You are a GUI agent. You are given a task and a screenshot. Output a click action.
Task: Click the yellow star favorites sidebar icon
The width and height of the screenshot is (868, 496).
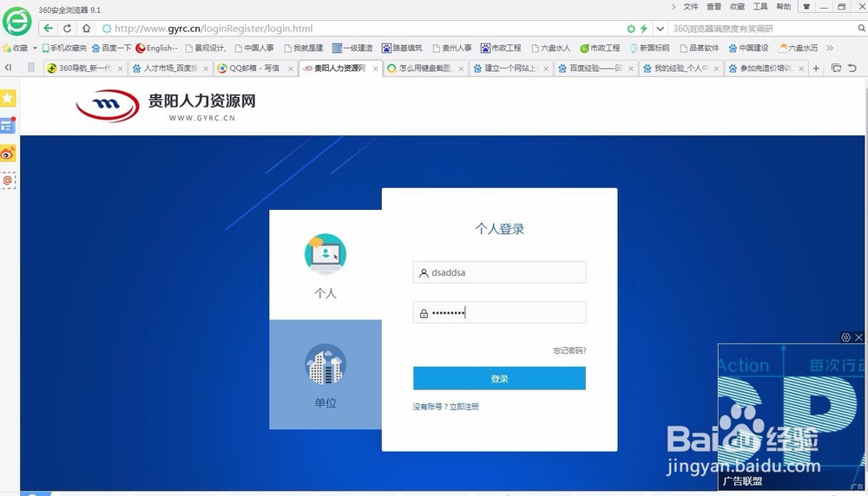(8, 99)
